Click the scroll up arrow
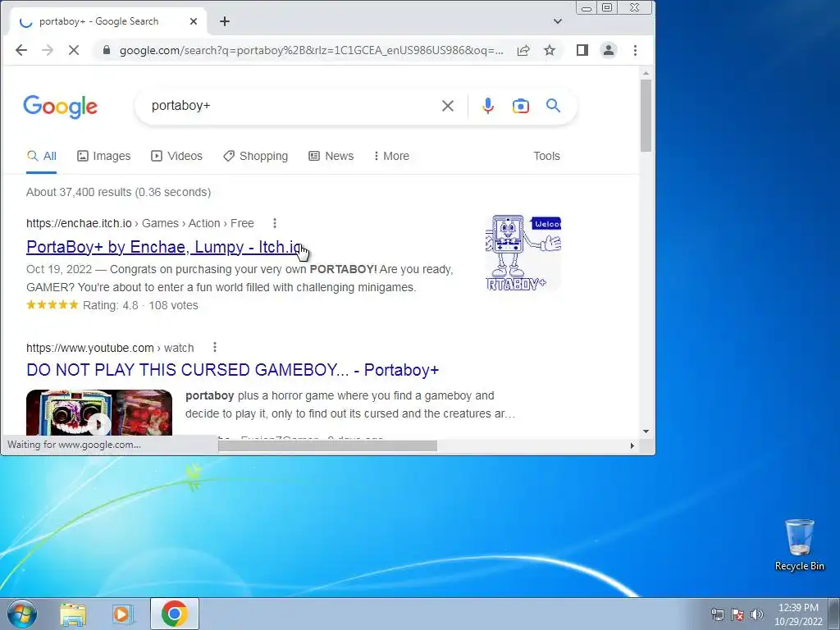This screenshot has height=630, width=840. 646,73
